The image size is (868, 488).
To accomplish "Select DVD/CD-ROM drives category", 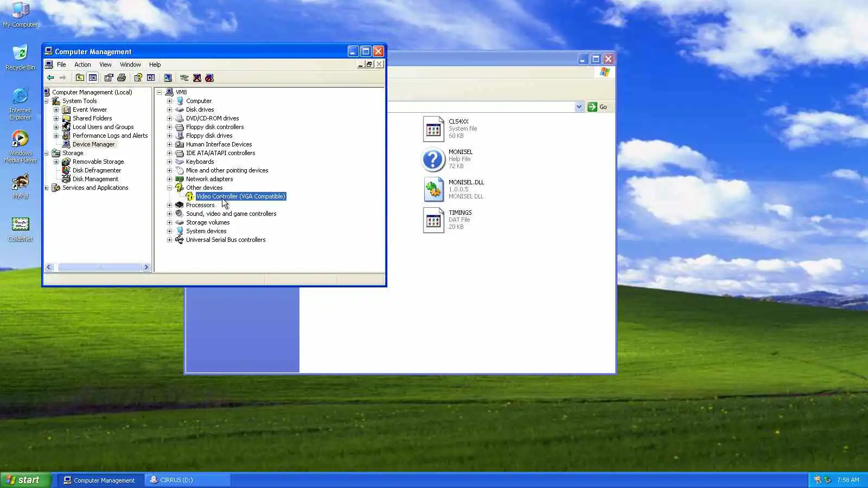I will 212,118.
